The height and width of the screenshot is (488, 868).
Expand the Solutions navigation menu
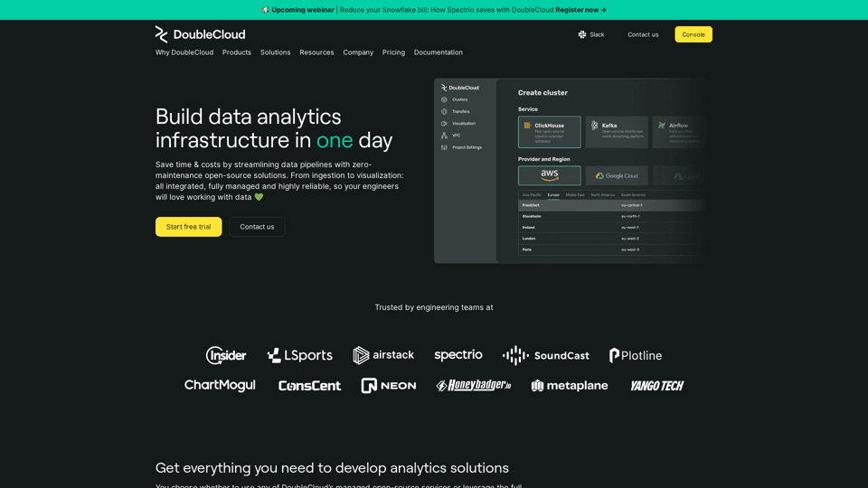(x=275, y=52)
